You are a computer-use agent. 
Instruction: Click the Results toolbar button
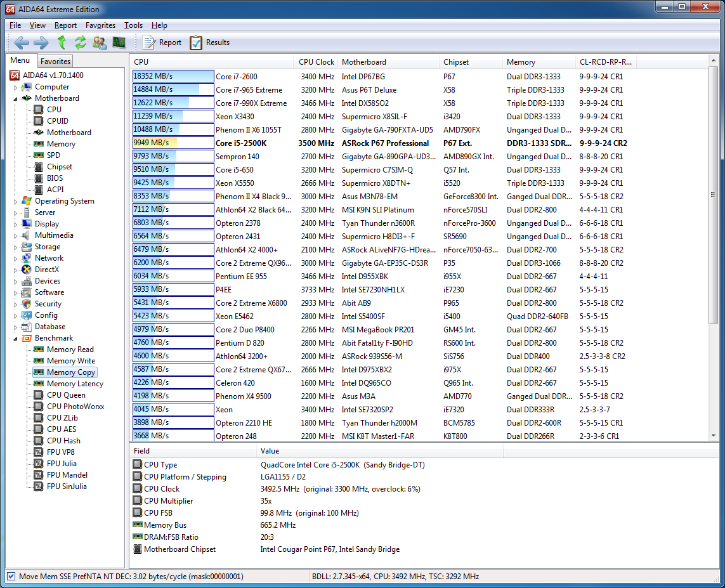[x=210, y=42]
